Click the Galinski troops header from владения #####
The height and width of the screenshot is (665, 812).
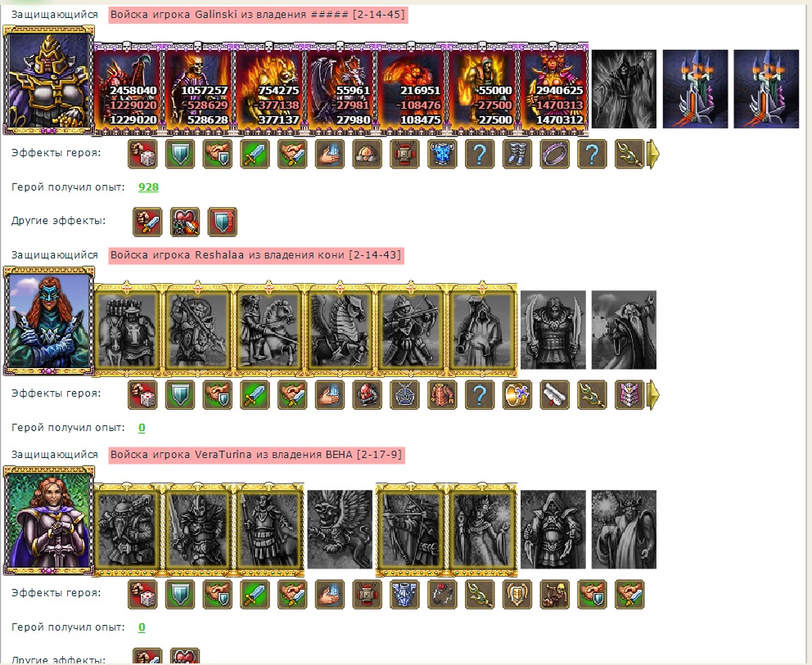(x=258, y=15)
